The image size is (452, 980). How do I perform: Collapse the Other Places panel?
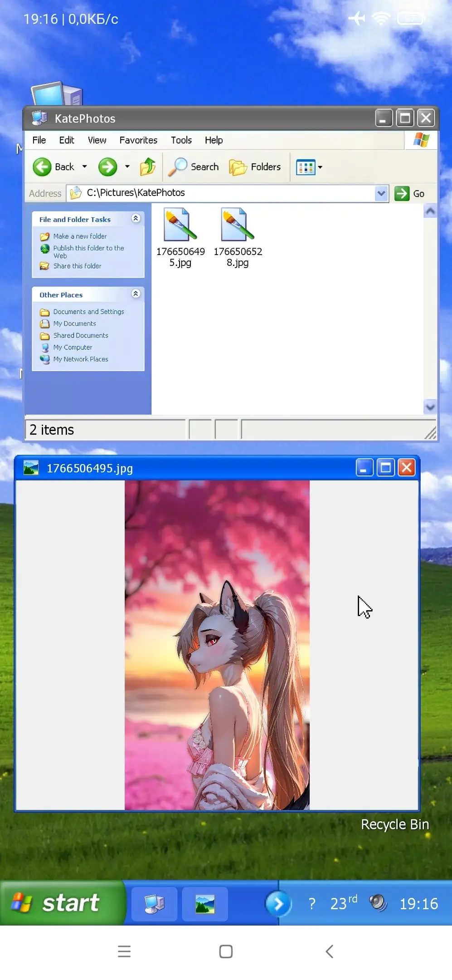point(136,294)
